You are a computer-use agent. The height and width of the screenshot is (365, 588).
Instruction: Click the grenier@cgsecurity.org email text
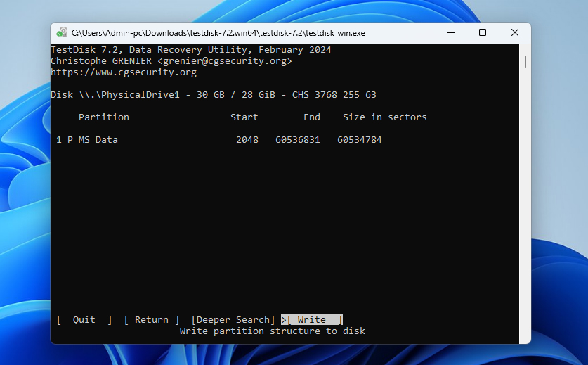coord(225,60)
